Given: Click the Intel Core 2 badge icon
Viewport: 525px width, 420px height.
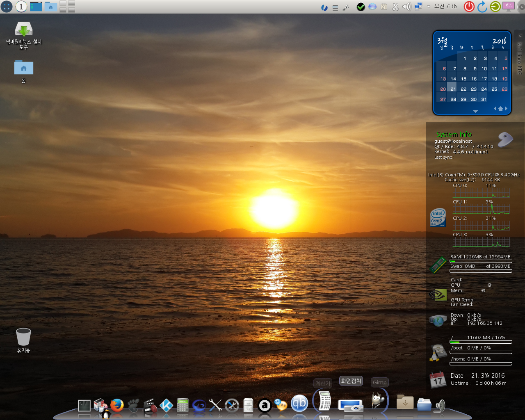Looking at the screenshot, I should 438,217.
